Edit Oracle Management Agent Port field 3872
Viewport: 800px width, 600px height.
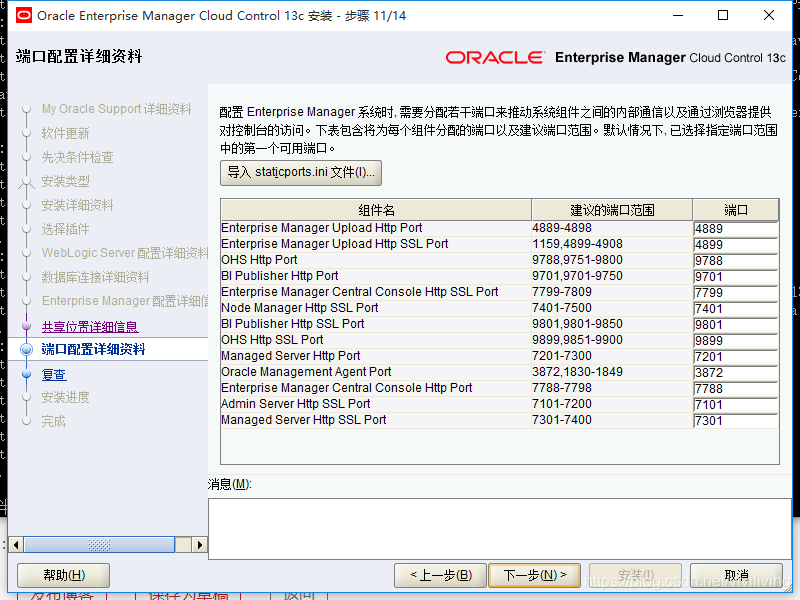pos(736,372)
